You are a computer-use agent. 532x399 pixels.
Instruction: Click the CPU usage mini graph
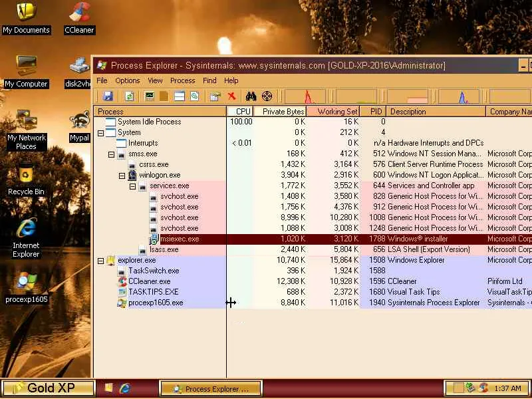point(305,96)
